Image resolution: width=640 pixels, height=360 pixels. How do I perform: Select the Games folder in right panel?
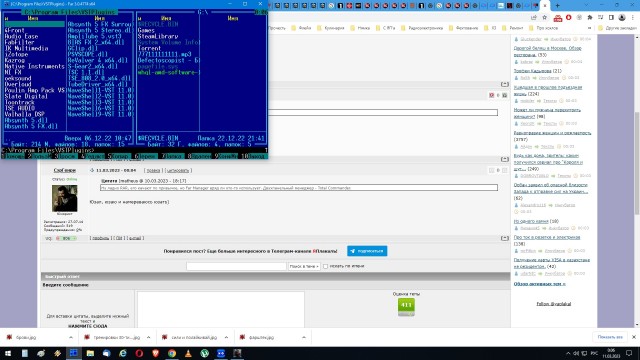[146, 31]
